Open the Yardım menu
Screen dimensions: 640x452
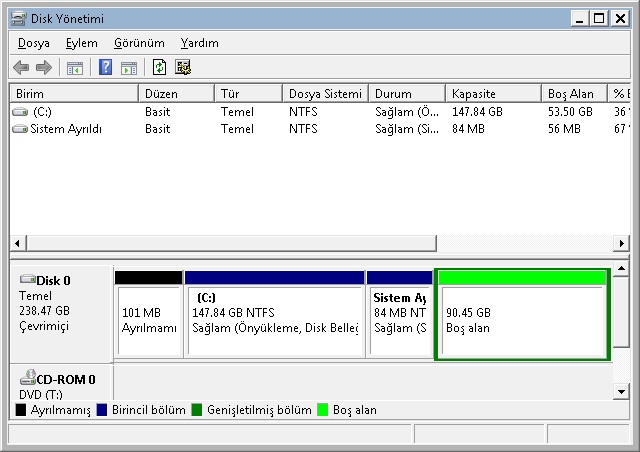tap(200, 43)
